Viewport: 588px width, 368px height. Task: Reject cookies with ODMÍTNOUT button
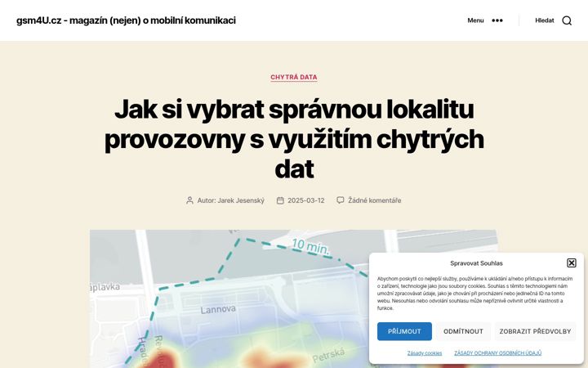(x=463, y=331)
